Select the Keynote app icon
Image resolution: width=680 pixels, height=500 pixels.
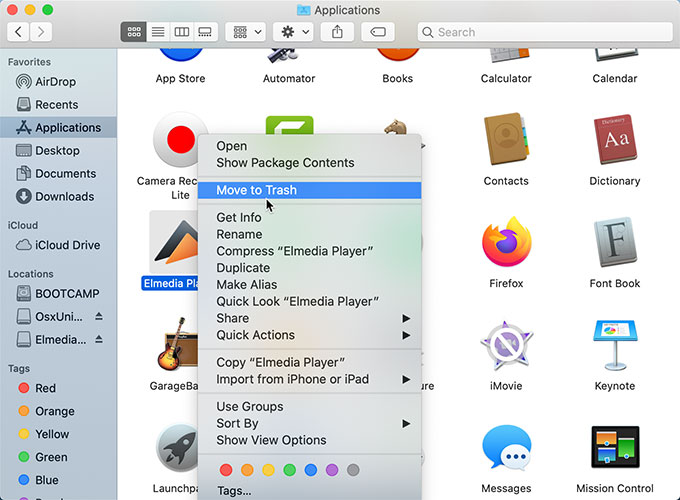[614, 346]
